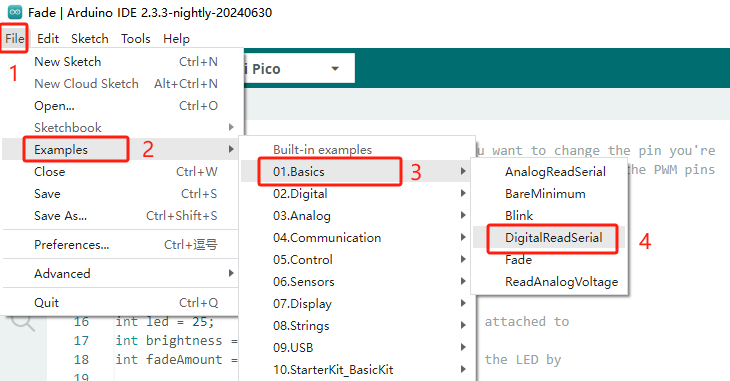Click the 'int fadeAmount' code line
Image resolution: width=730 pixels, height=381 pixels.
tap(176, 360)
